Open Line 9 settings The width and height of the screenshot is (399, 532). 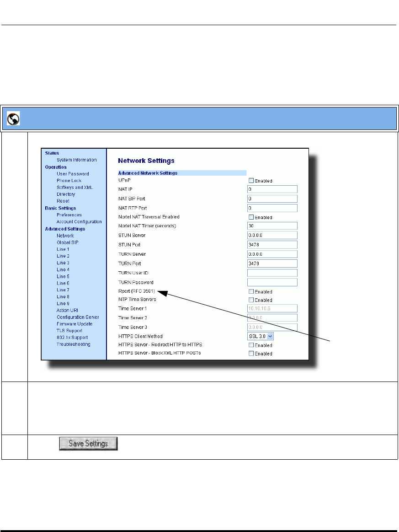(x=63, y=303)
